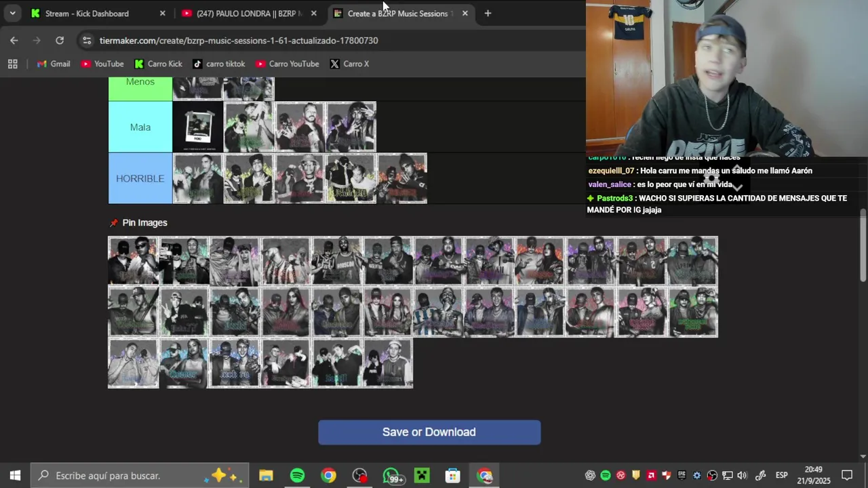Click the Save or Download button
Image resolution: width=868 pixels, height=488 pixels.
click(x=429, y=432)
